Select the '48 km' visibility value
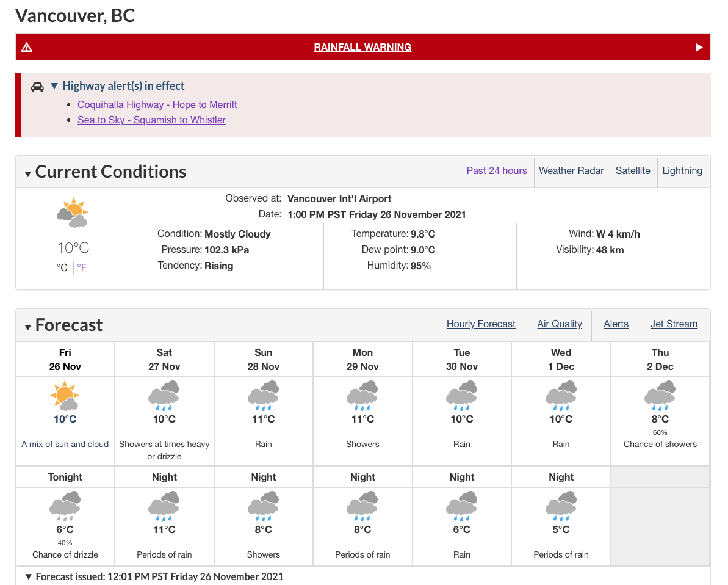 pyautogui.click(x=610, y=250)
